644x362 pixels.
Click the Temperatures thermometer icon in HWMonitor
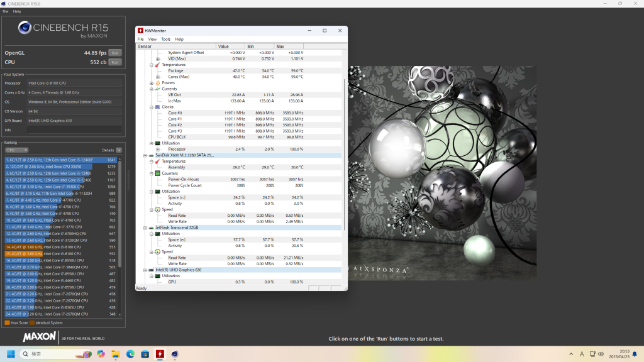tap(157, 65)
